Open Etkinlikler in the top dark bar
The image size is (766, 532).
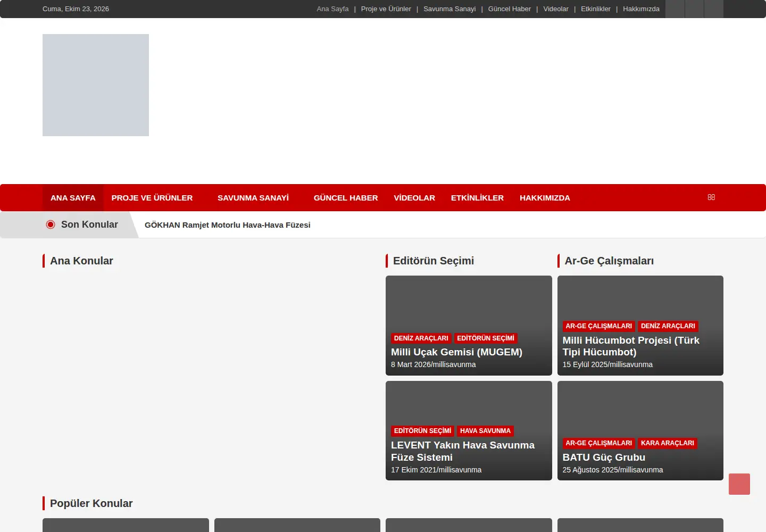(596, 9)
